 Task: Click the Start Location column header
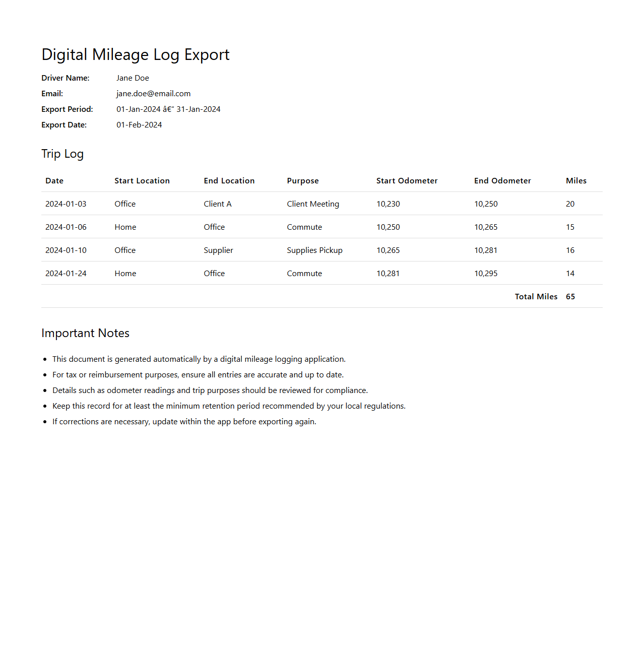(142, 181)
